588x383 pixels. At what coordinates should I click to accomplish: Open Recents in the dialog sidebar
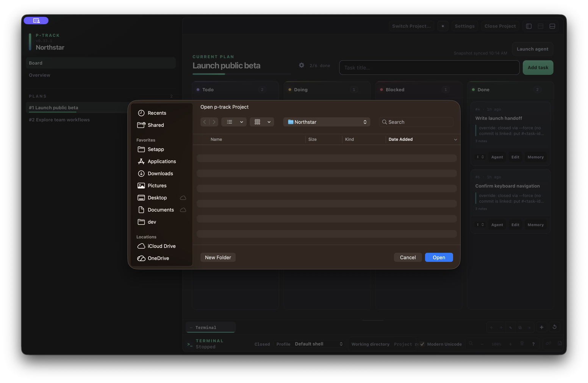[161, 113]
